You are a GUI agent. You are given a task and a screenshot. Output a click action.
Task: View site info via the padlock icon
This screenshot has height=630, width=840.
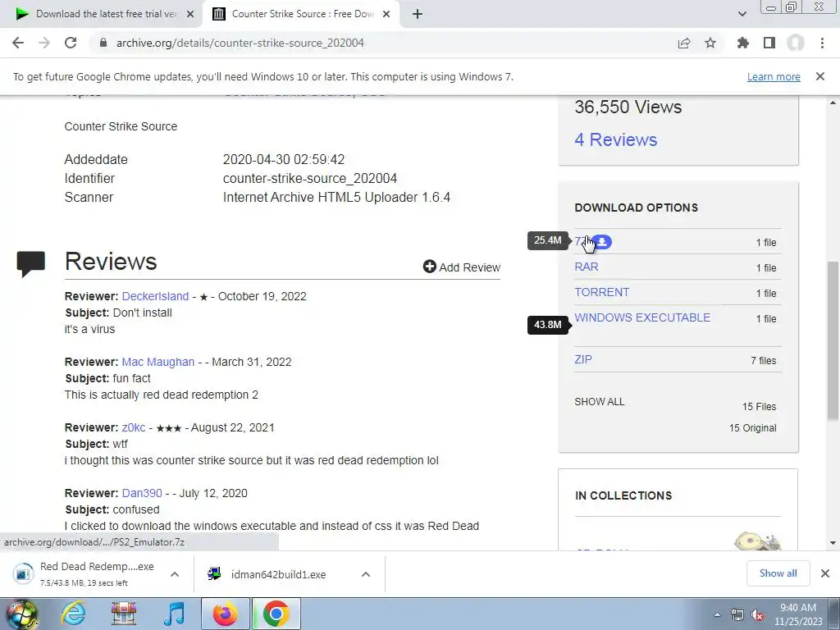pos(103,43)
